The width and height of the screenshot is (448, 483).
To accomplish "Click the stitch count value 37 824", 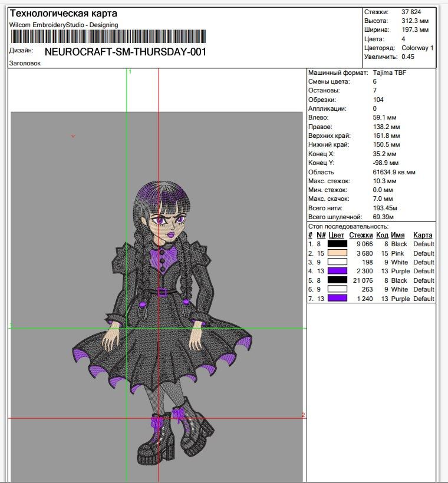I will click(411, 12).
